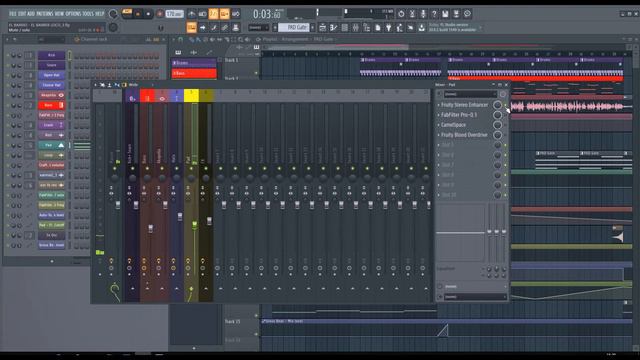Click the FabFilter Pro-Q 3 mix knob

pos(497,115)
